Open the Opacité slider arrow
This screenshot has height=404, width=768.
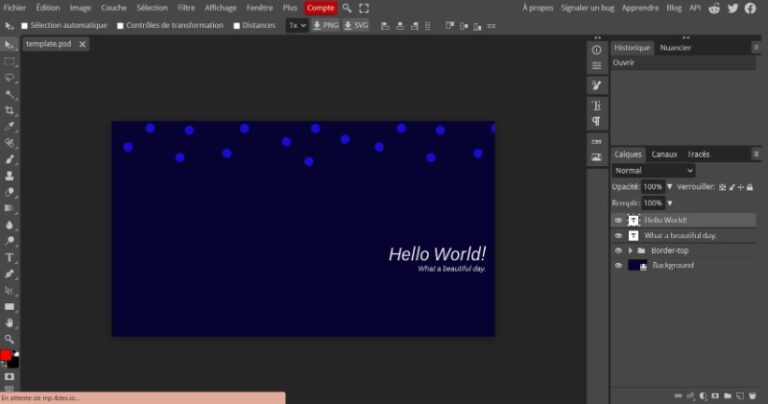(x=670, y=187)
